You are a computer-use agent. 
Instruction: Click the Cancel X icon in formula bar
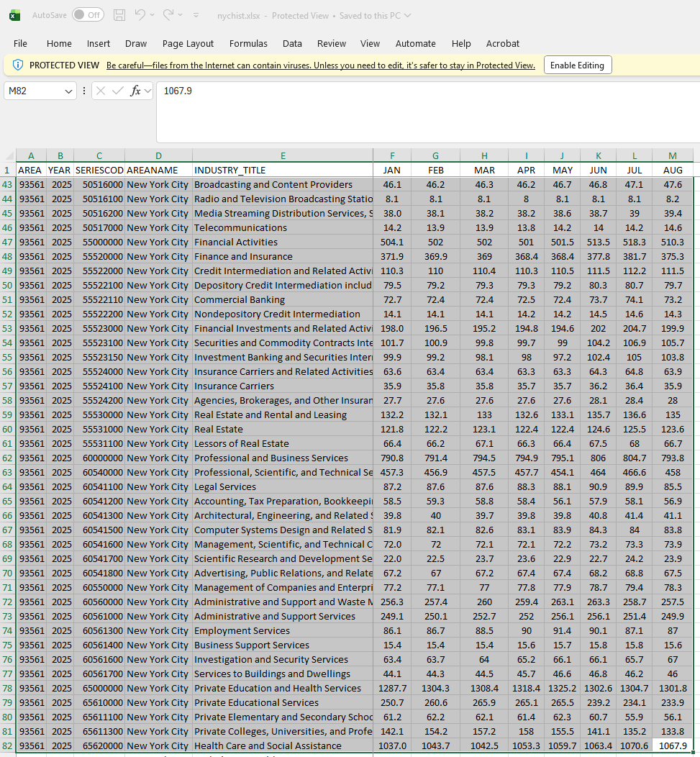point(101,91)
